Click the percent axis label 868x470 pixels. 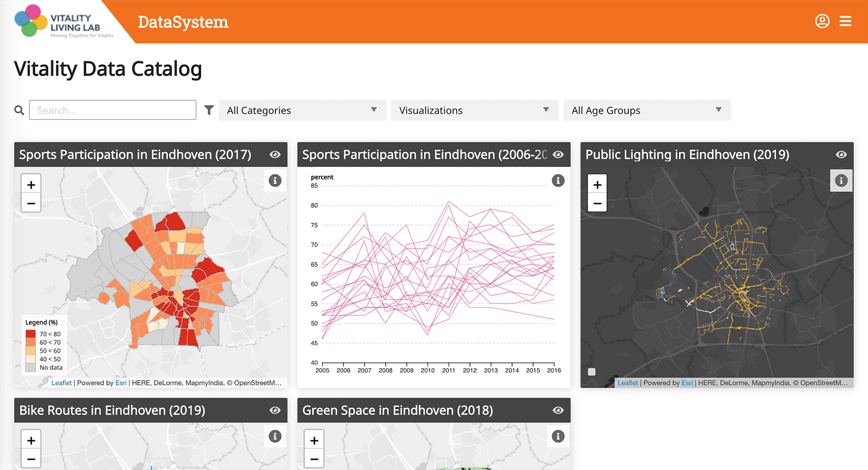click(322, 177)
